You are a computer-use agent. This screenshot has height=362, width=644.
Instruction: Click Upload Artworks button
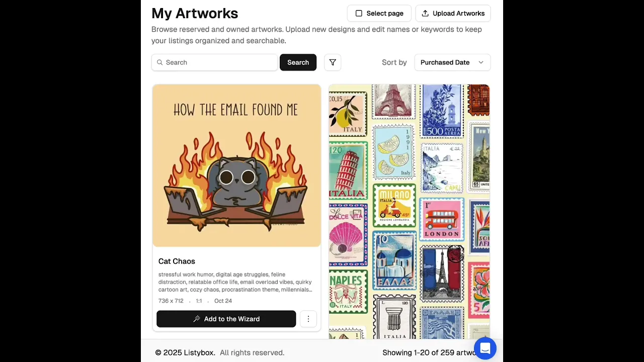[x=453, y=14]
